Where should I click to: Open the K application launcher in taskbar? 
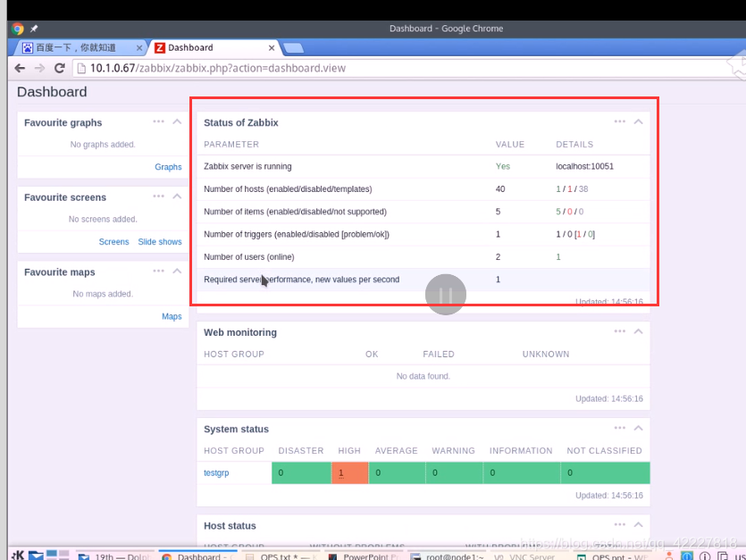(x=18, y=556)
